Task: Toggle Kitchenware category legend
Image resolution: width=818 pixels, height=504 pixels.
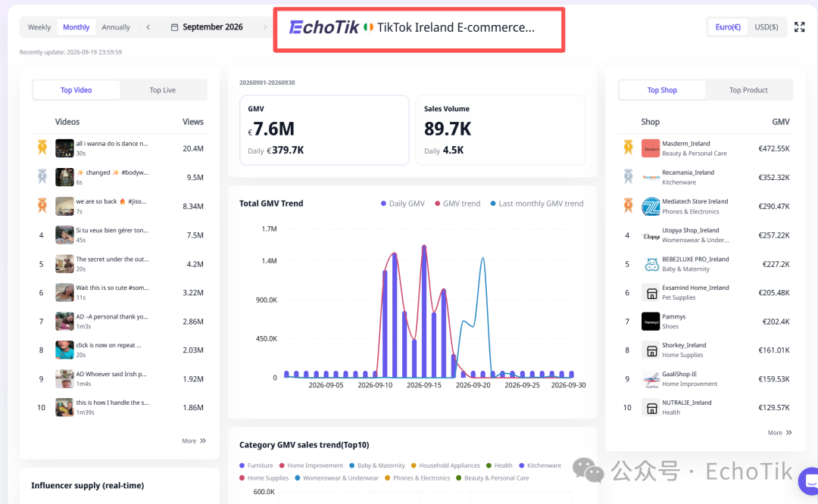Action: coord(540,465)
